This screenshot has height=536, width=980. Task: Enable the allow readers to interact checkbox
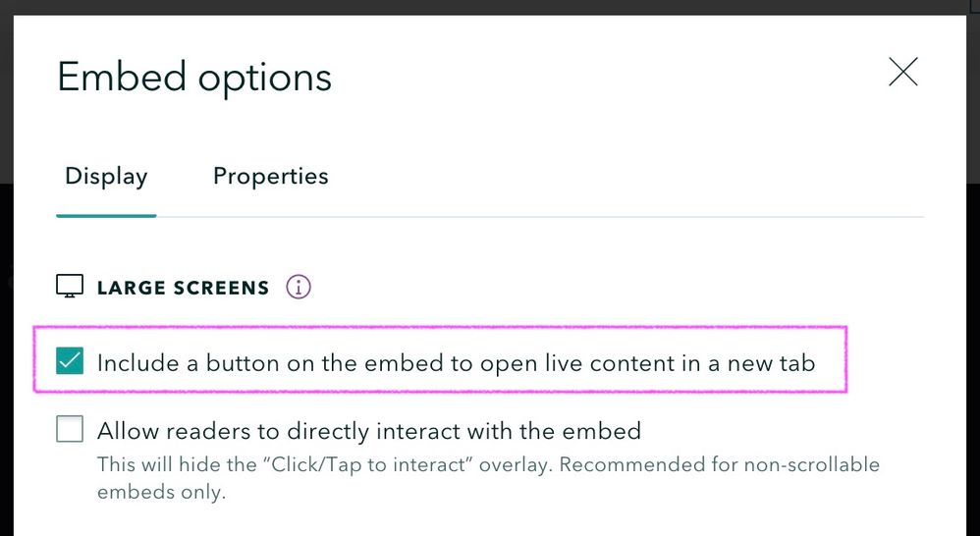point(70,430)
